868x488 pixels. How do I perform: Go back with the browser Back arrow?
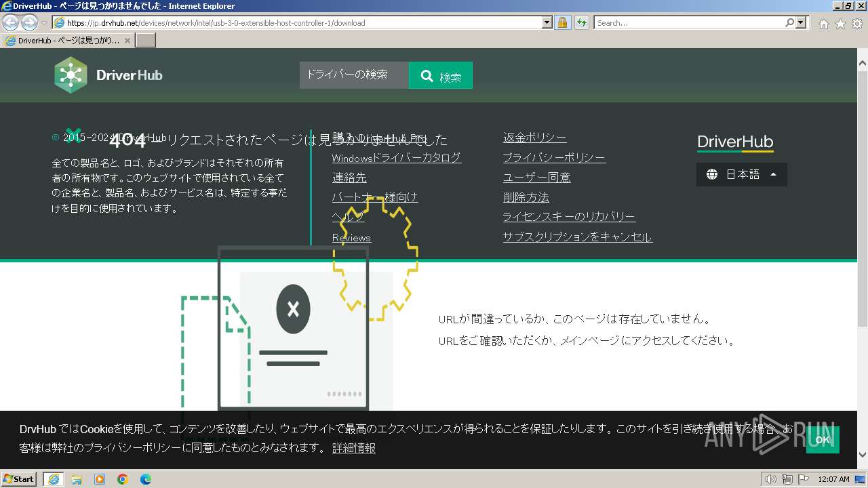11,22
